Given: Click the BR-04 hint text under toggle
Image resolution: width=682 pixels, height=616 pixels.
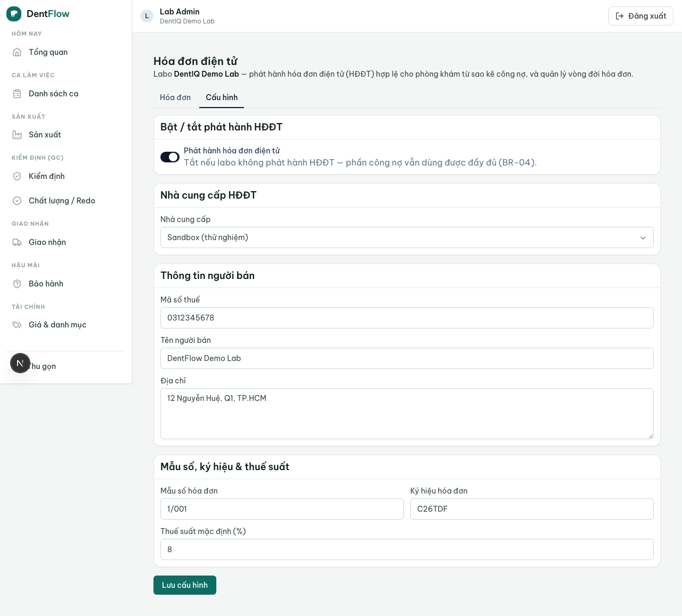Looking at the screenshot, I should tap(360, 163).
